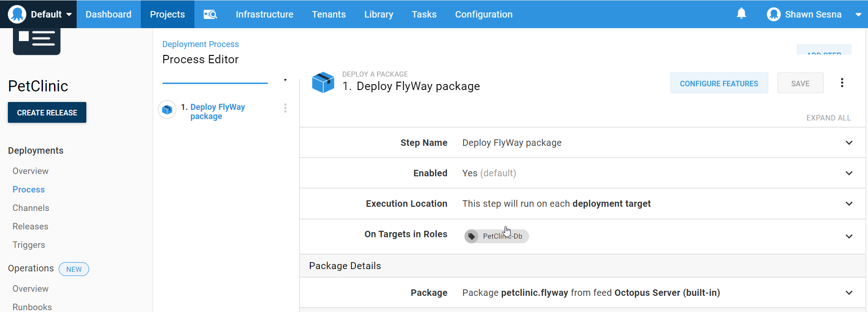
Task: Expand the Package section chevron
Action: tap(849, 293)
